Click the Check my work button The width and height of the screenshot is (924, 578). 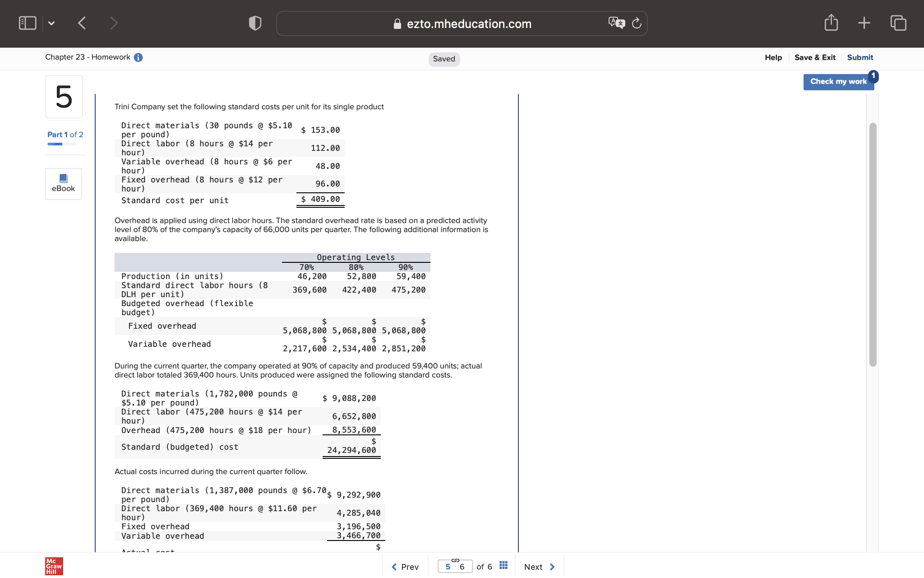pos(838,81)
